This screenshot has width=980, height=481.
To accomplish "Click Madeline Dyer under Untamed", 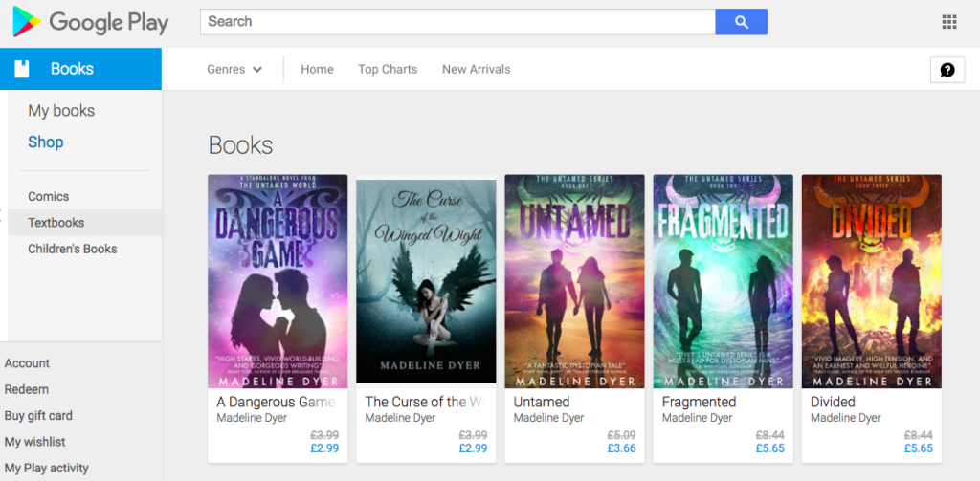I will pos(548,418).
